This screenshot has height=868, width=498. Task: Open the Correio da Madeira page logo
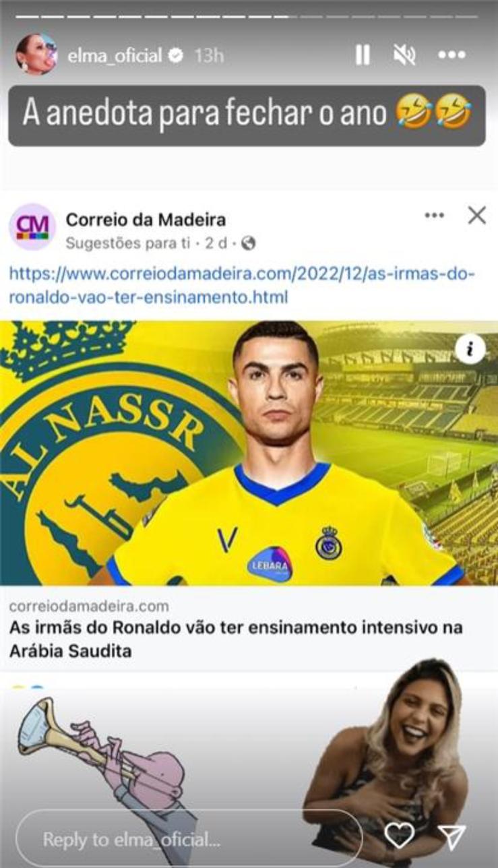32,227
